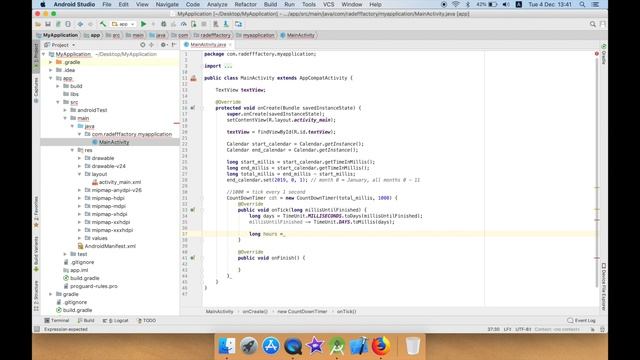640x360 pixels.
Task: Expand the values folder node
Action: coord(80,238)
